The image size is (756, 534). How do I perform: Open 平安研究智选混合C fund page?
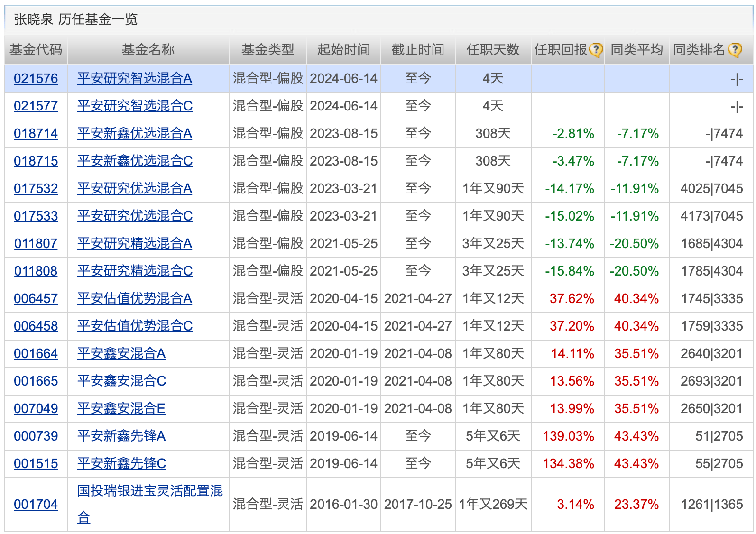pyautogui.click(x=135, y=106)
